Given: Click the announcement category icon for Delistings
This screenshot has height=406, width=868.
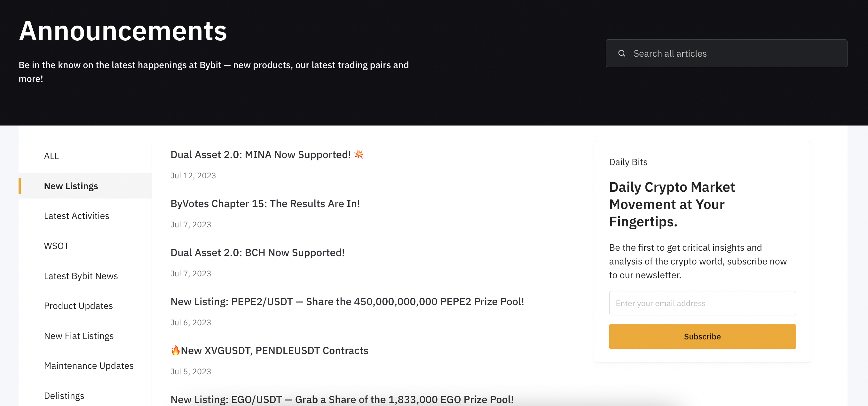Looking at the screenshot, I should pyautogui.click(x=64, y=395).
